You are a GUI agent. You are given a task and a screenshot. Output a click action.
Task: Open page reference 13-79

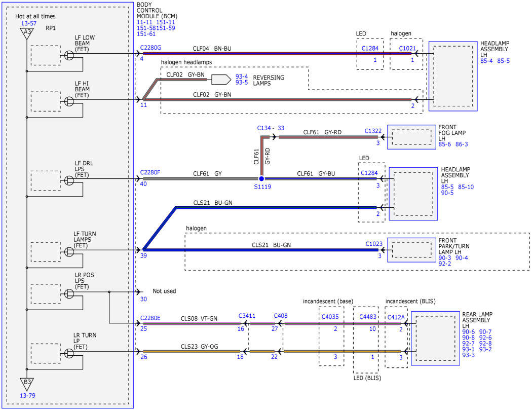[x=27, y=395]
